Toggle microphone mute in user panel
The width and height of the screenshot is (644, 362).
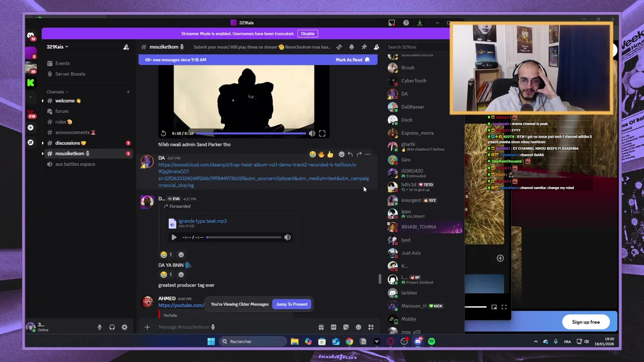pyautogui.click(x=100, y=327)
